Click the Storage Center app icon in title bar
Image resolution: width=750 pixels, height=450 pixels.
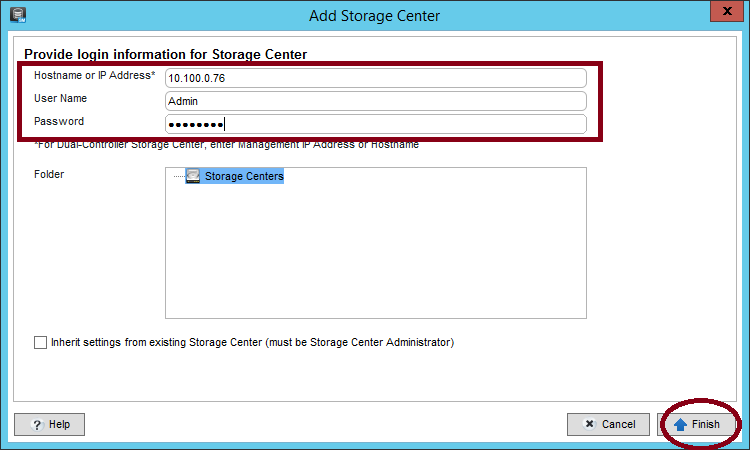pos(14,15)
